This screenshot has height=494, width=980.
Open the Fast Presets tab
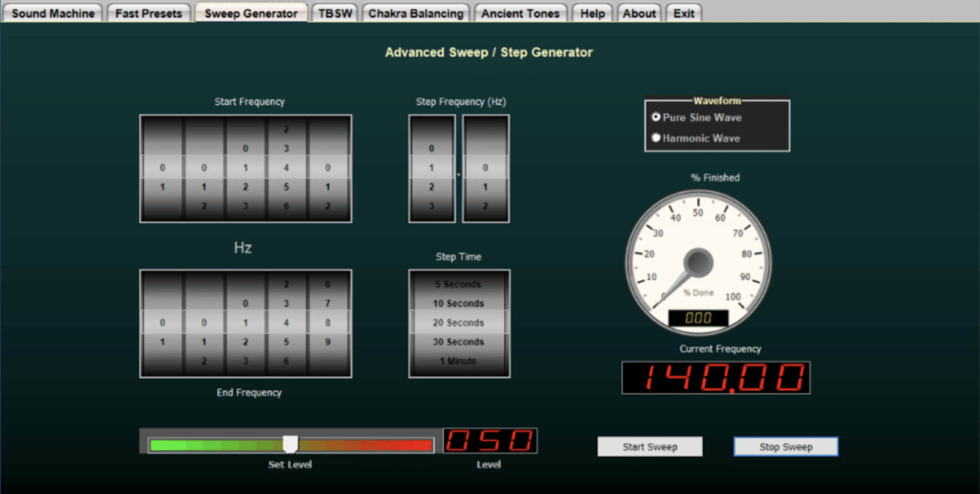[x=149, y=13]
